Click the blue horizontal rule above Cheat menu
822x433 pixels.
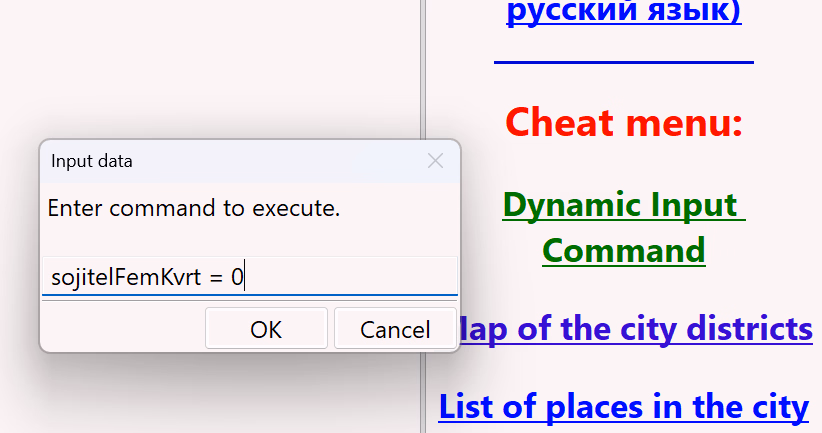tap(624, 62)
